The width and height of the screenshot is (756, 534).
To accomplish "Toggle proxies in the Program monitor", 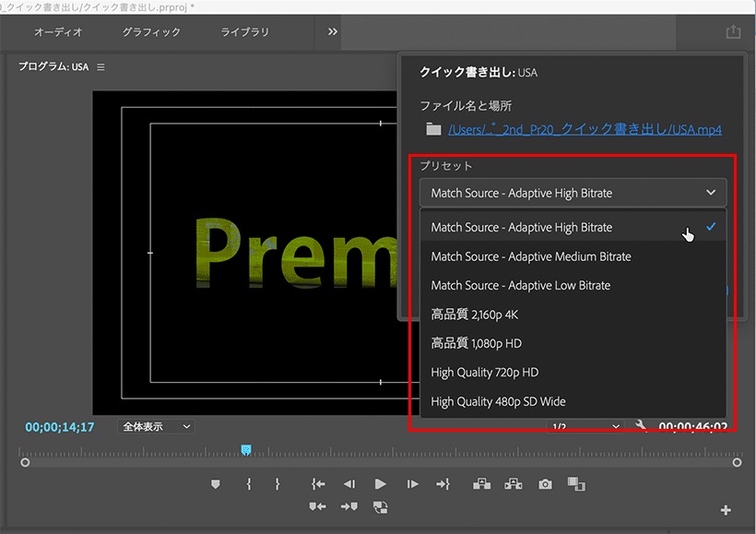I will coord(381,507).
